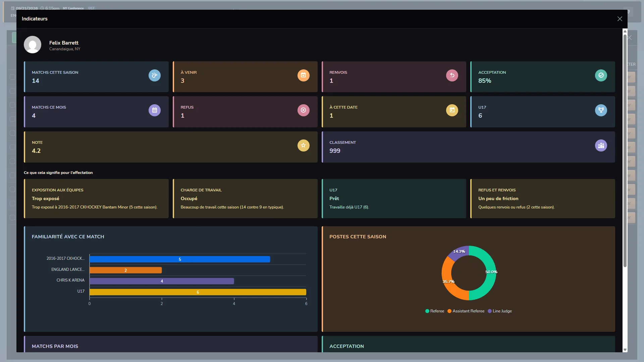Click the Felix Barrett name
644x362 pixels.
pyautogui.click(x=64, y=43)
